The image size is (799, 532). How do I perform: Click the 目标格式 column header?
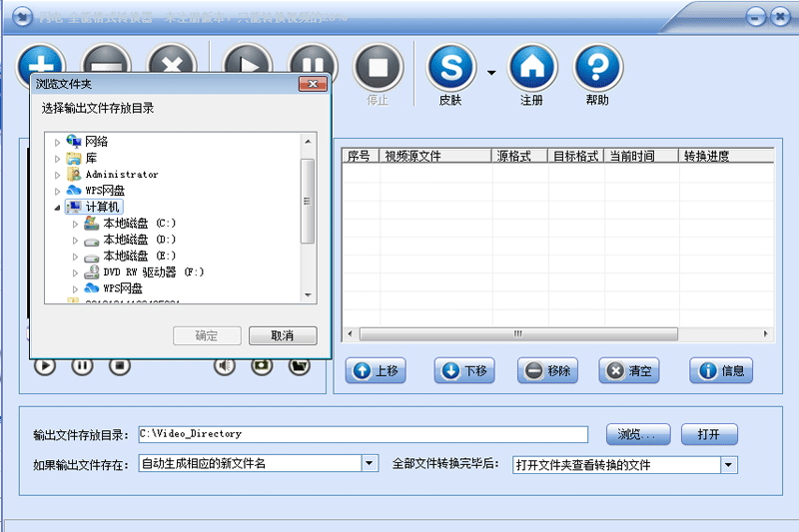click(x=576, y=156)
